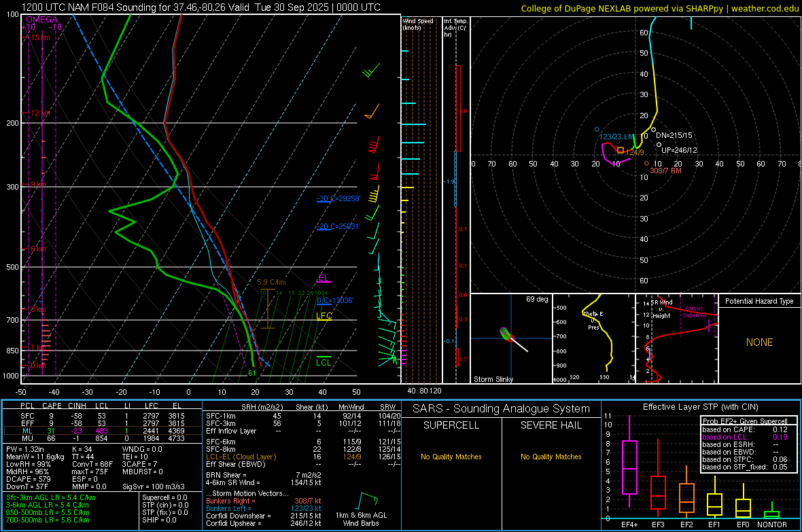Click the CAPE column header
802x532 pixels.
pyautogui.click(x=52, y=406)
